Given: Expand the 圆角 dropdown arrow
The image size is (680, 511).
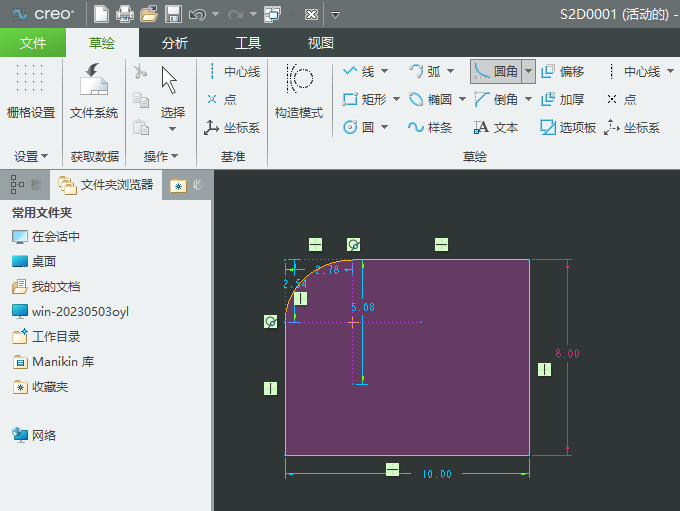Looking at the screenshot, I should tap(528, 71).
